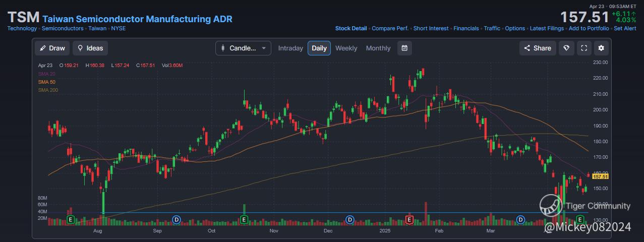Open the Ideas lightbulb button

pyautogui.click(x=90, y=48)
